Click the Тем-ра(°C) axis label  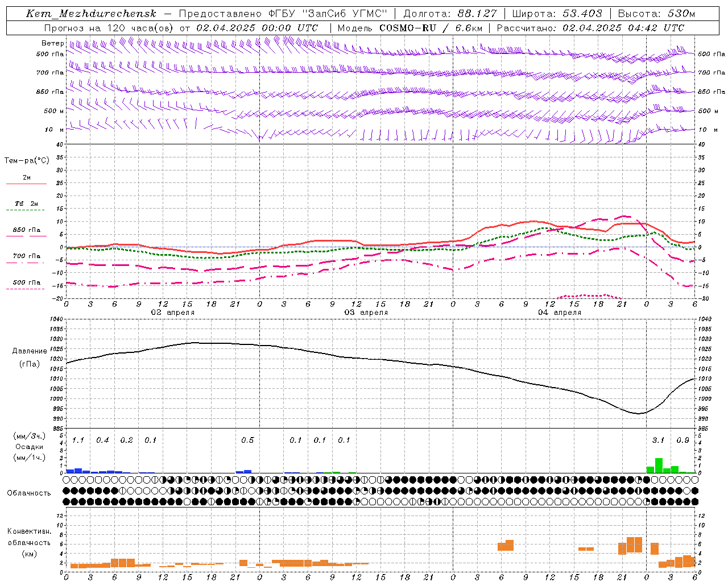(x=27, y=161)
